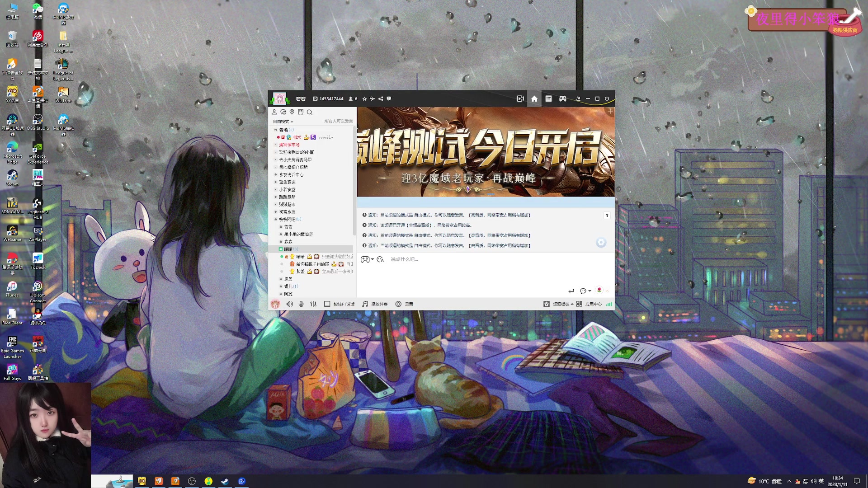
Task: Click the alert report icon in title bar
Action: pyautogui.click(x=389, y=99)
